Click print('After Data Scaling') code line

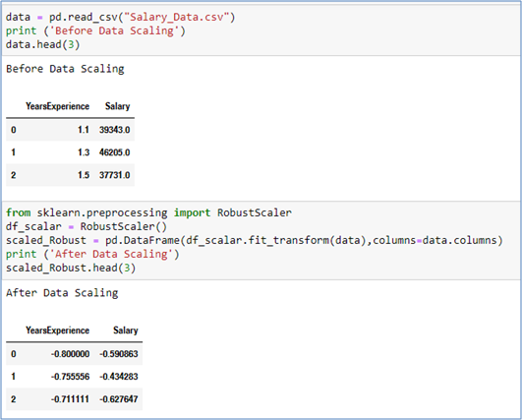pos(92,254)
